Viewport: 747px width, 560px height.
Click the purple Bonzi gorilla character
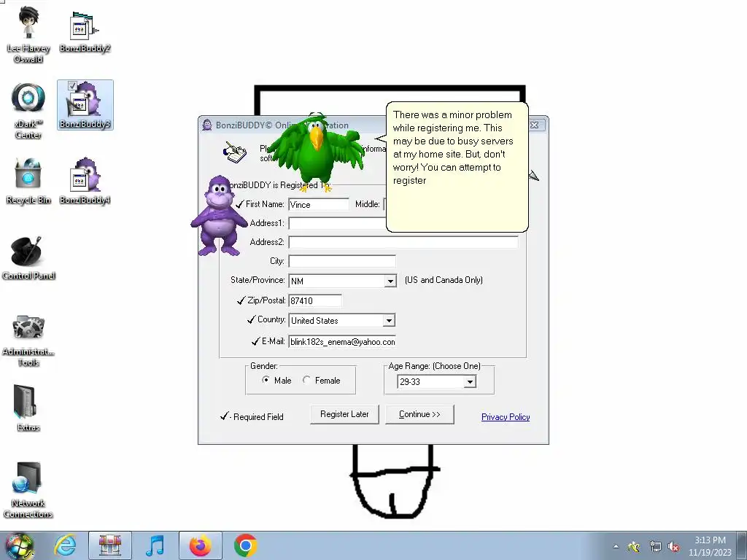219,216
